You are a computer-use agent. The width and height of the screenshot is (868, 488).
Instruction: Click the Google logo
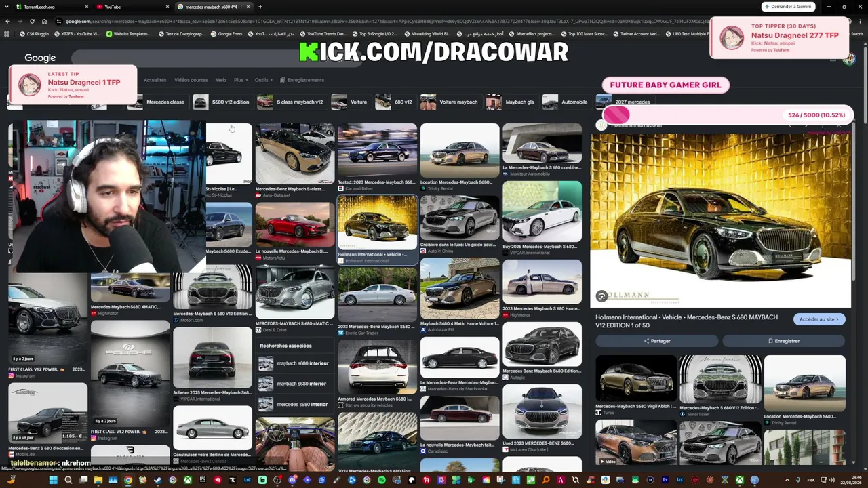pos(40,58)
